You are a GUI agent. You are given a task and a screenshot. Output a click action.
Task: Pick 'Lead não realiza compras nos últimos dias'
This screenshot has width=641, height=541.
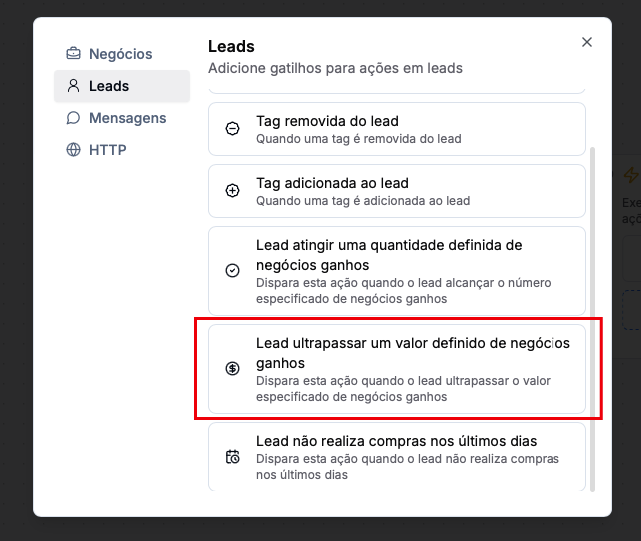(396, 457)
